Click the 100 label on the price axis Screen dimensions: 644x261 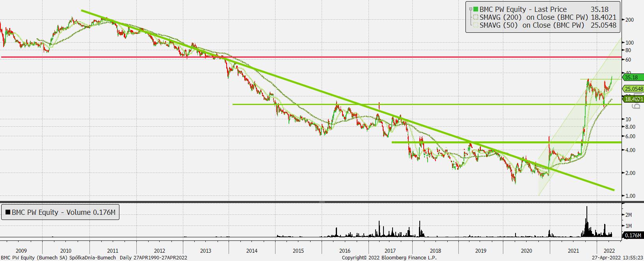pos(629,43)
